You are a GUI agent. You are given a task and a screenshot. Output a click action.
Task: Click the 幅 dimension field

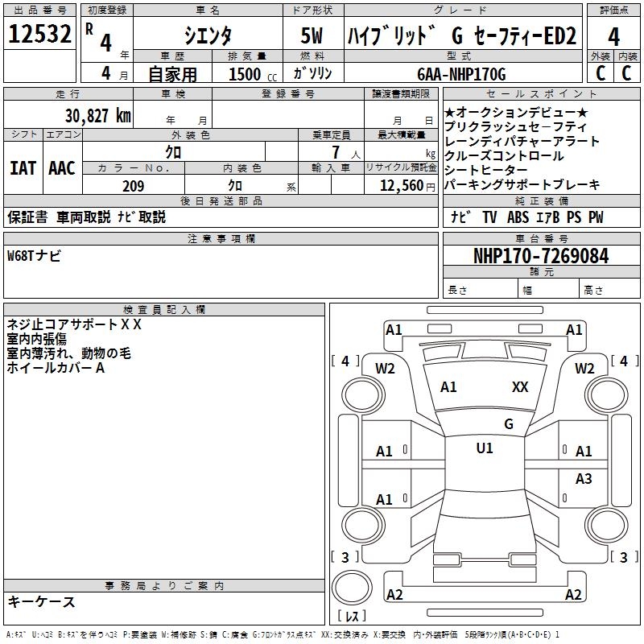548,290
